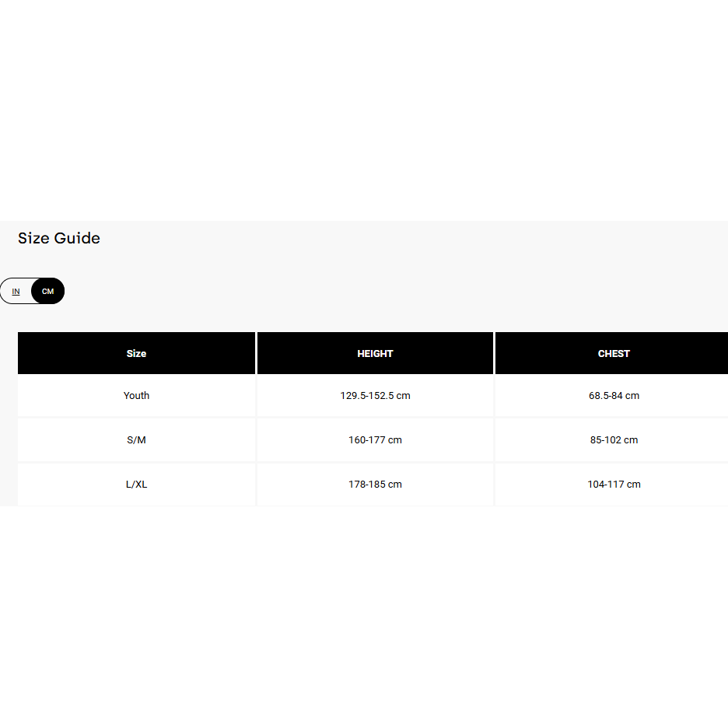Click the Size column header
Screen dimensions: 728x728
(x=136, y=353)
